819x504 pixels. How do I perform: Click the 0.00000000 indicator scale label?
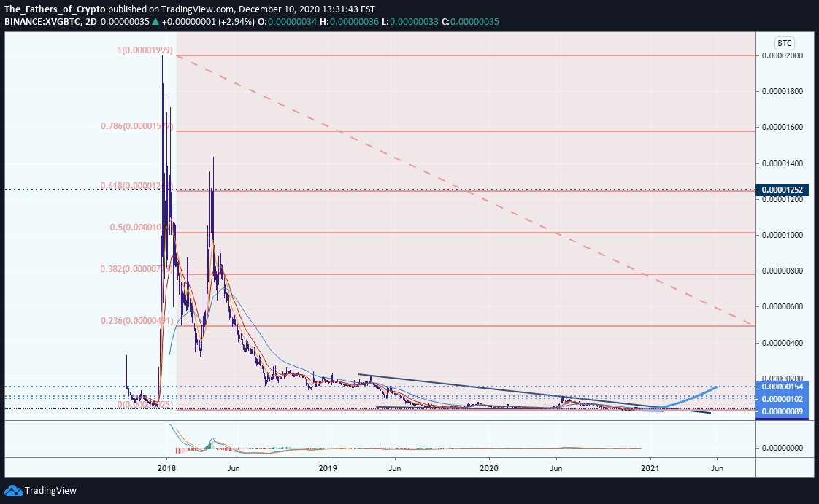pos(783,448)
